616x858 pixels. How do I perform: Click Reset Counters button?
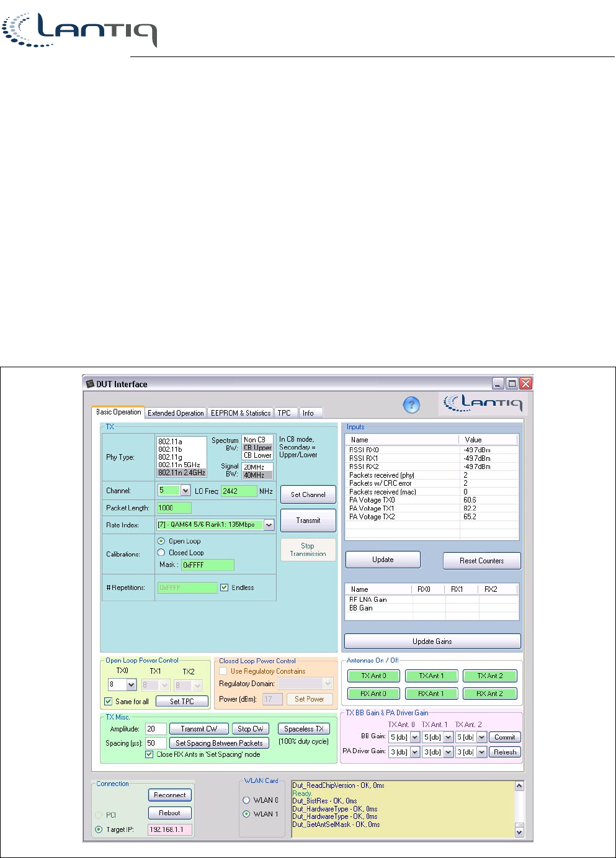(x=481, y=560)
